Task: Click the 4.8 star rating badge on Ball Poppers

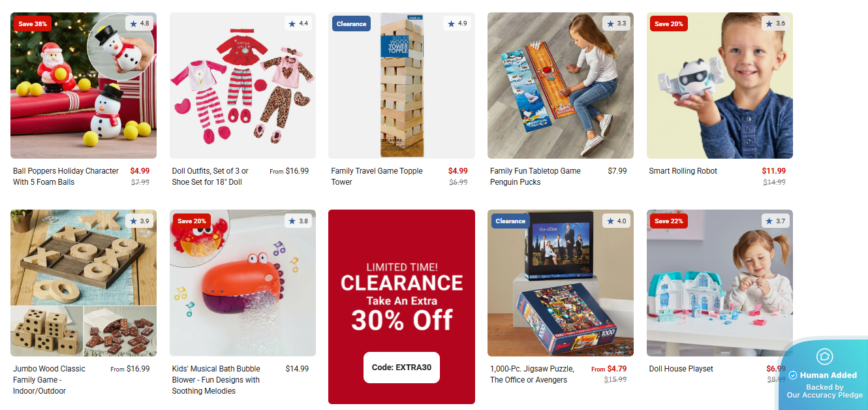Action: [139, 24]
